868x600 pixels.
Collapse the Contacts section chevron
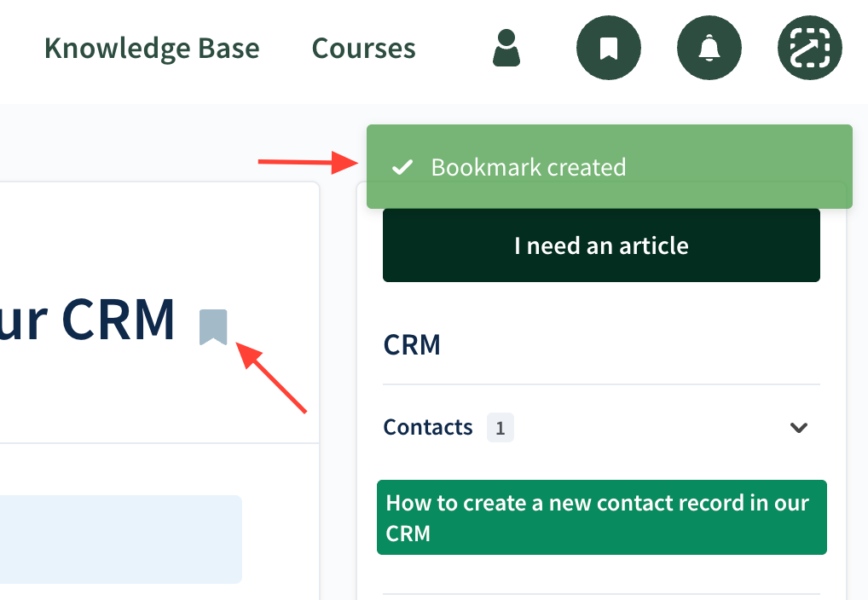pos(799,427)
